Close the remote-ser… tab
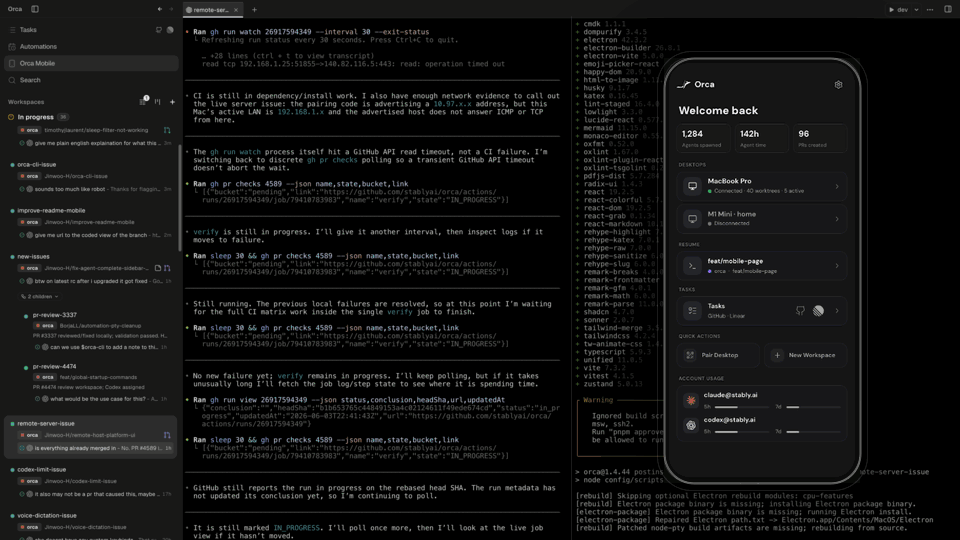The width and height of the screenshot is (960, 540). pos(236,10)
